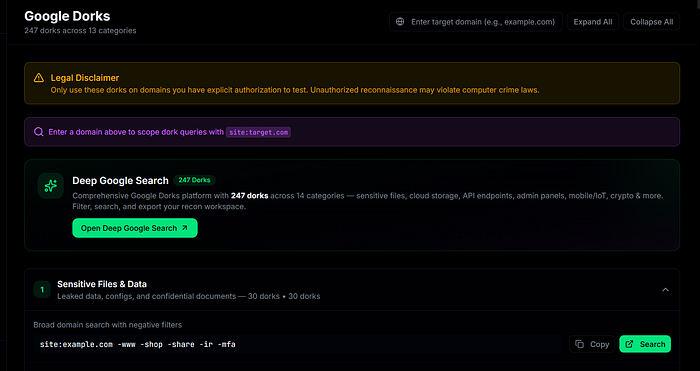Click the globe icon in the domain field
The width and height of the screenshot is (700, 371).
coord(400,21)
